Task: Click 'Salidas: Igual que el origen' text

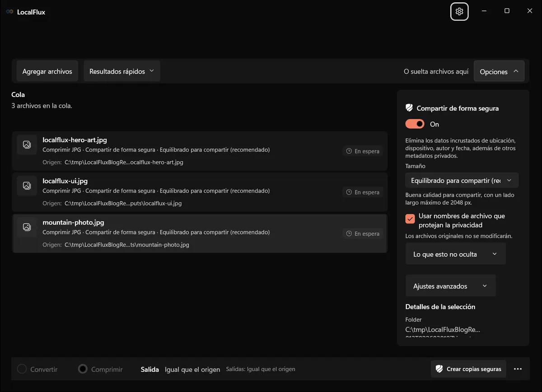Action: (261, 369)
